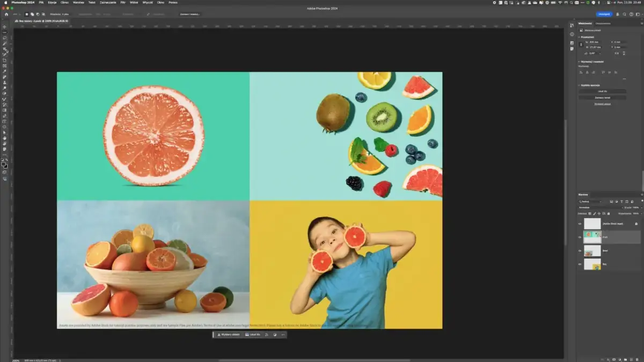Click the Home icon in options bar
This screenshot has height=362, width=644.
click(x=6, y=14)
